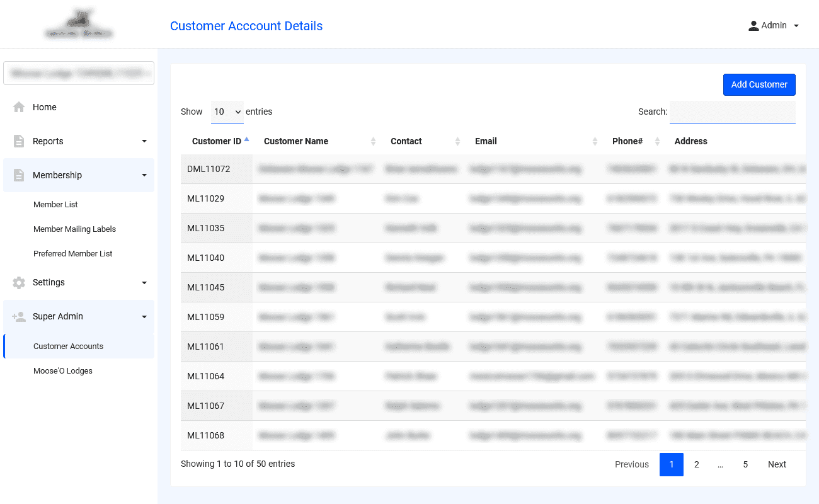Open the Admin account dropdown caret
This screenshot has width=819, height=504.
tap(796, 26)
